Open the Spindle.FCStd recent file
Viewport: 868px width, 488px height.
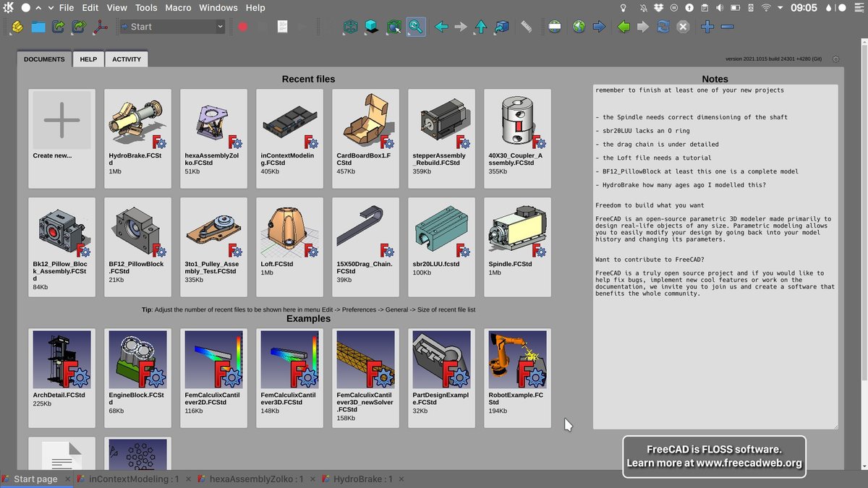coord(517,247)
